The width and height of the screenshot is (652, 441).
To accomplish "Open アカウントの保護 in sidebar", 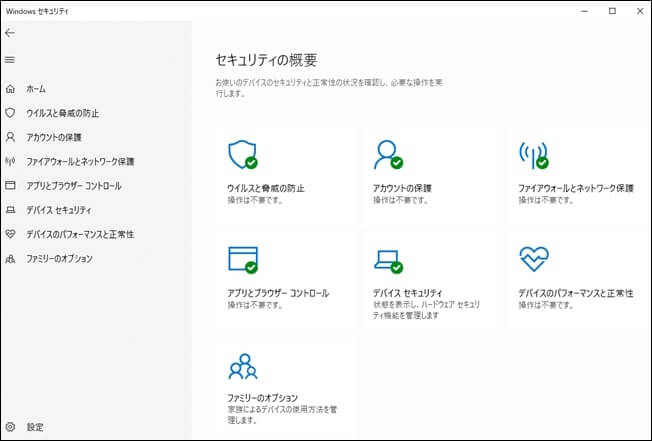I will [x=54, y=137].
